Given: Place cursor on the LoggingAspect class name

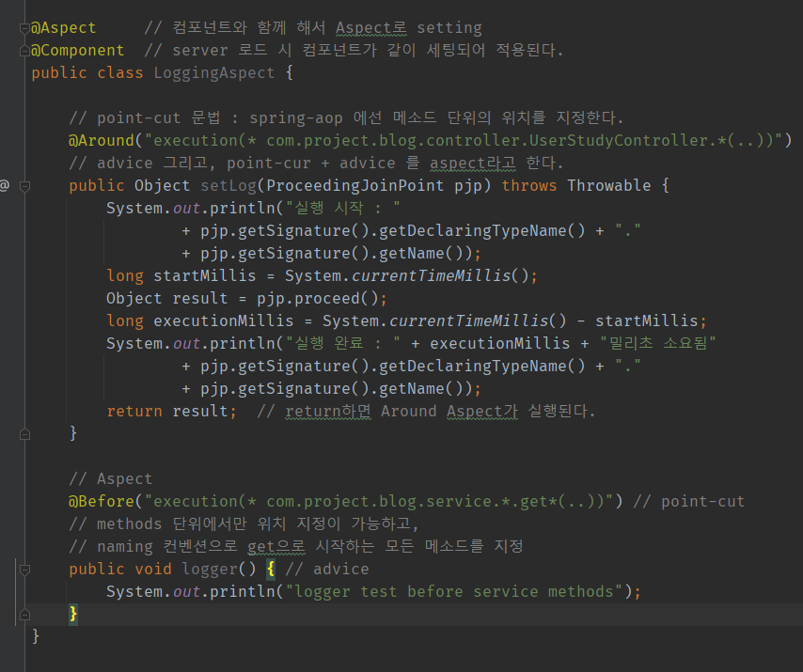Looking at the screenshot, I should coord(214,72).
